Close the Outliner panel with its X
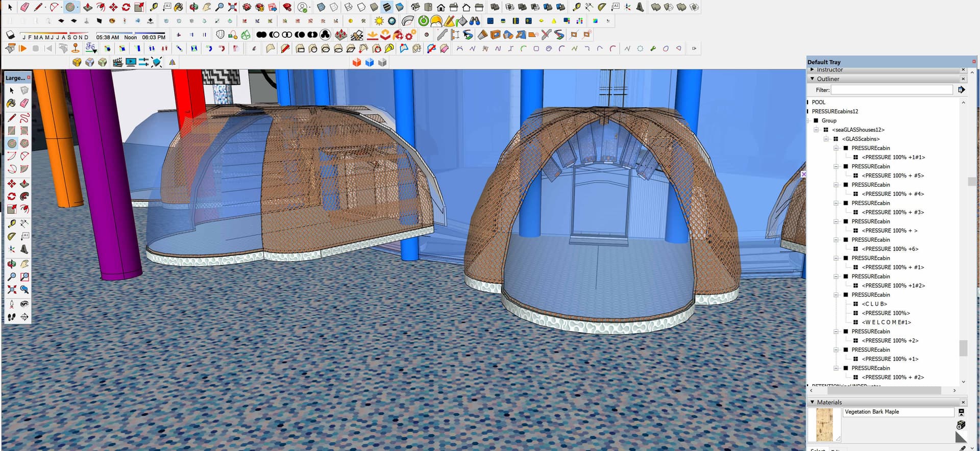980x451 pixels. 963,79
